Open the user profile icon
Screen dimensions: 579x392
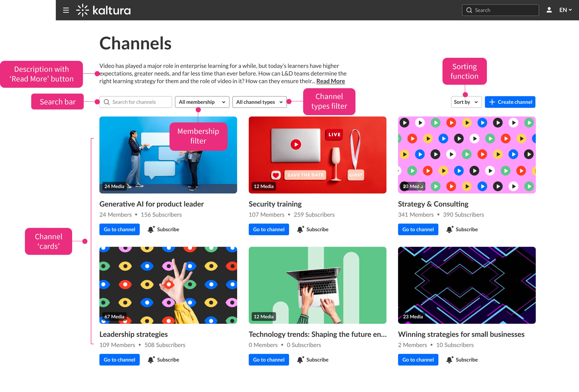coord(549,10)
